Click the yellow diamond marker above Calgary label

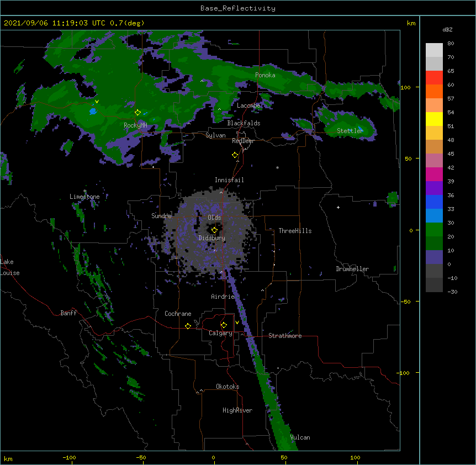(224, 325)
